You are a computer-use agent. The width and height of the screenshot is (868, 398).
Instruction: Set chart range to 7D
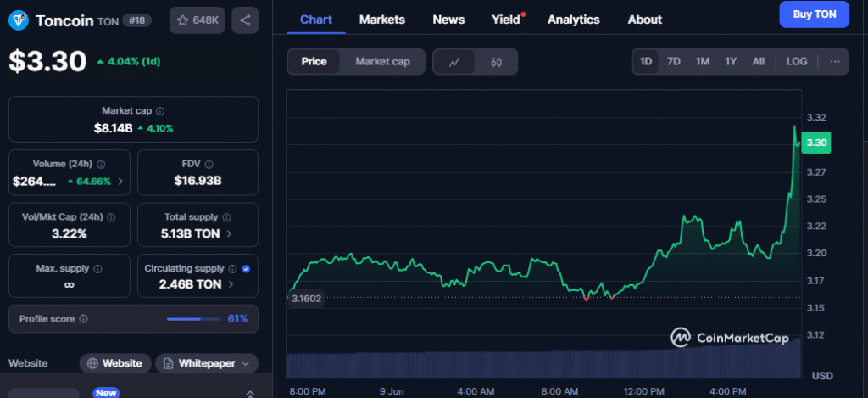click(x=674, y=62)
